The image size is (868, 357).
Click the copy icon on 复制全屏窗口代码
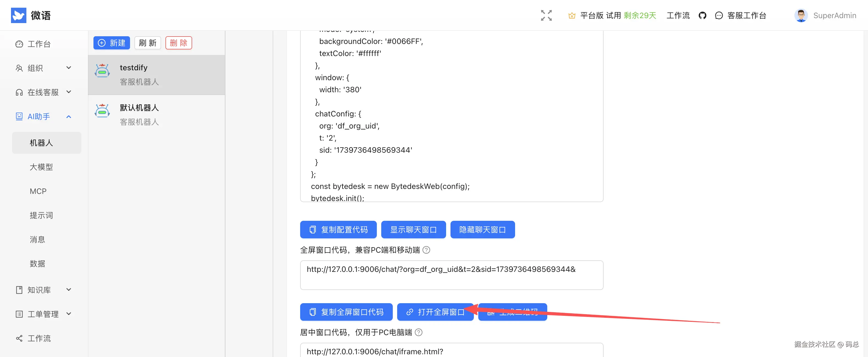(x=313, y=312)
